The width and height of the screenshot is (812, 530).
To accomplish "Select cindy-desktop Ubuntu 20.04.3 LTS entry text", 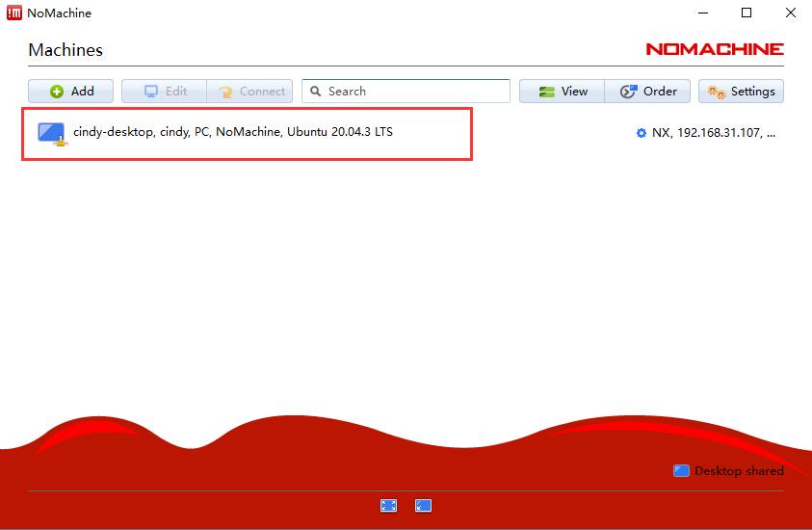I will (x=233, y=132).
